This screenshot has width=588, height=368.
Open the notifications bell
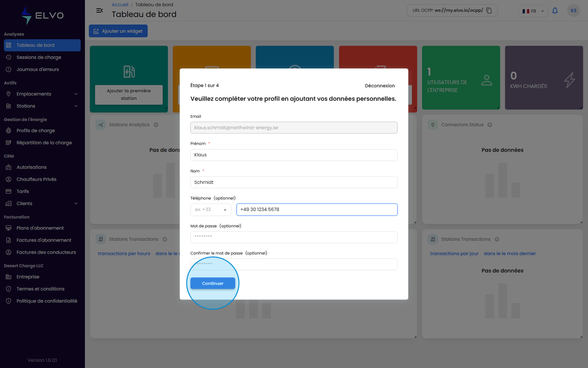(555, 11)
